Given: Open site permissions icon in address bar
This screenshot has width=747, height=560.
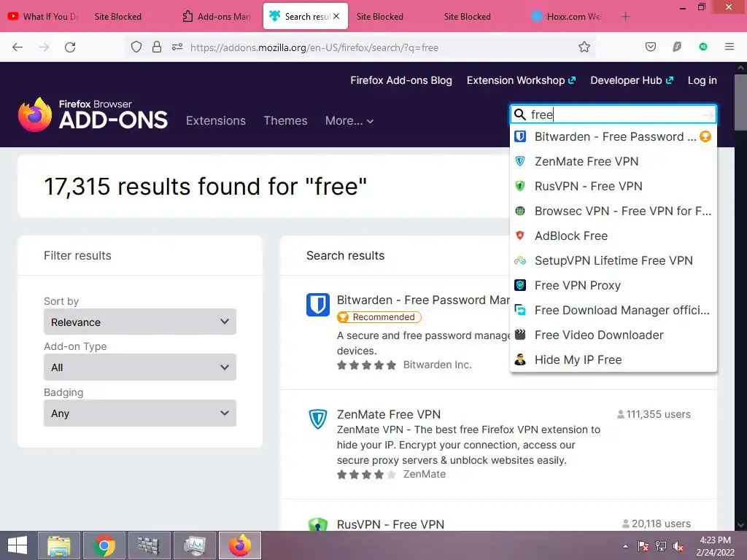Looking at the screenshot, I should coord(177,47).
